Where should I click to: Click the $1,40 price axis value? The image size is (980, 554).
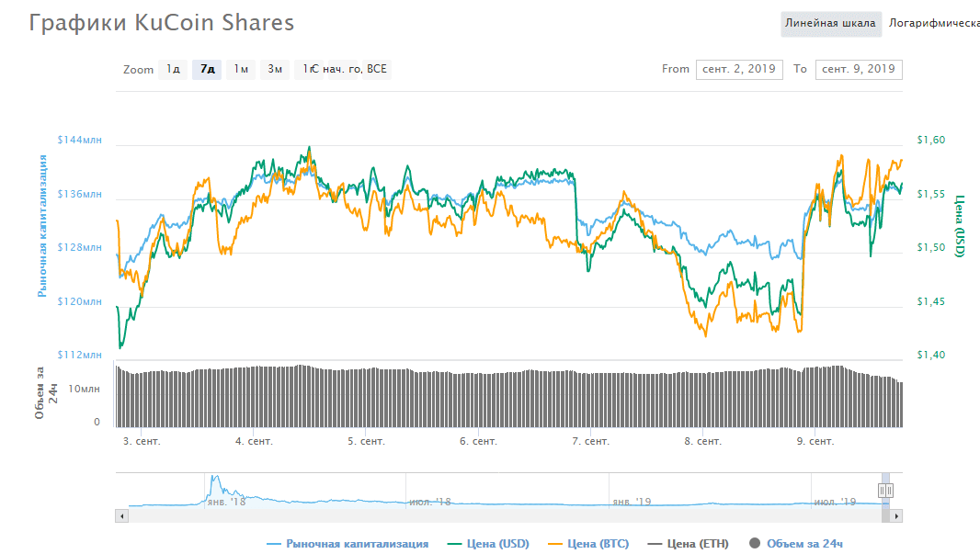930,355
